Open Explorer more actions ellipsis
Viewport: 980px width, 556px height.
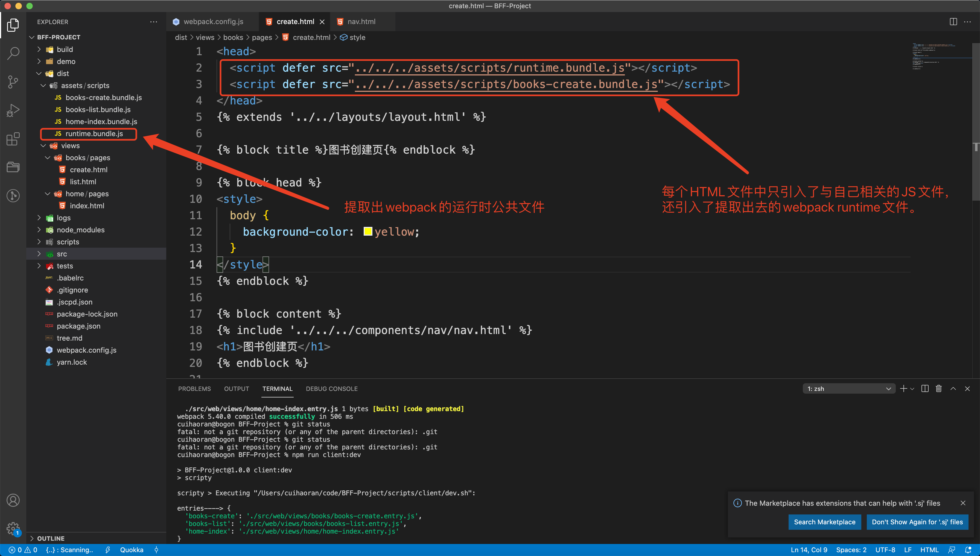click(x=153, y=22)
